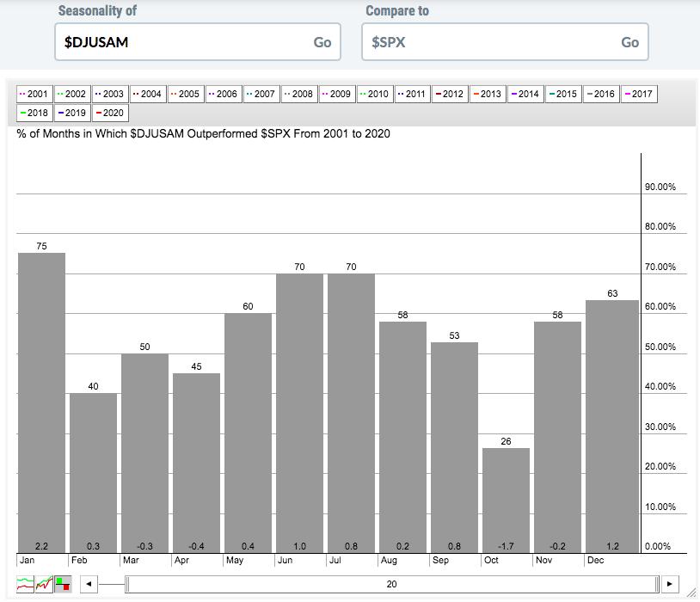Image resolution: width=700 pixels, height=602 pixels.
Task: Select the histogram bar chart mode icon
Action: (63, 583)
